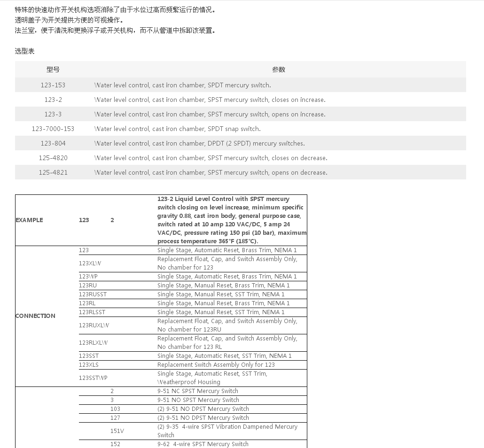Select model cell '123-2' in the selection table

pyautogui.click(x=53, y=100)
